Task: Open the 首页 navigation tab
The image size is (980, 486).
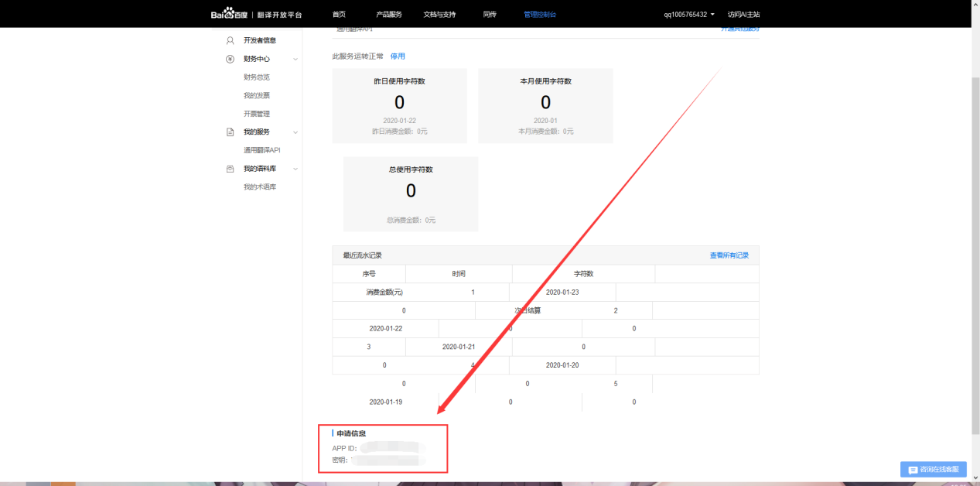Action: click(x=339, y=15)
